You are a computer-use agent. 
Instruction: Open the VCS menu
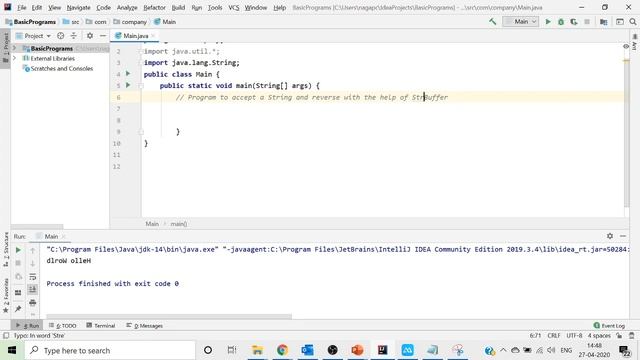(233, 7)
